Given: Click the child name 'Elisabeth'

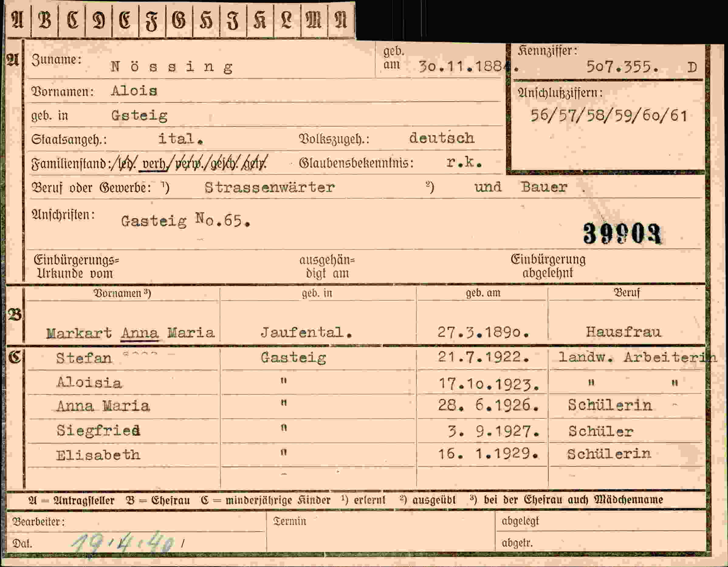Looking at the screenshot, I should click(x=98, y=455).
